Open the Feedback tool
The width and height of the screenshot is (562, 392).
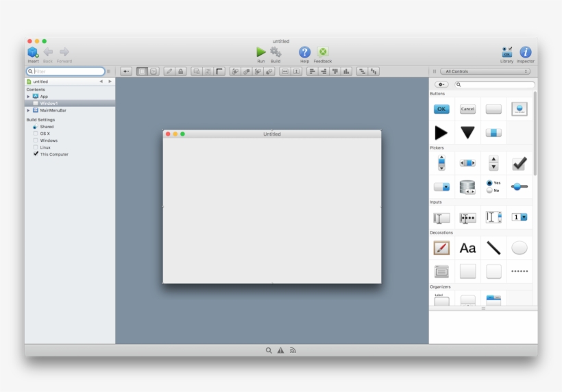pos(323,52)
